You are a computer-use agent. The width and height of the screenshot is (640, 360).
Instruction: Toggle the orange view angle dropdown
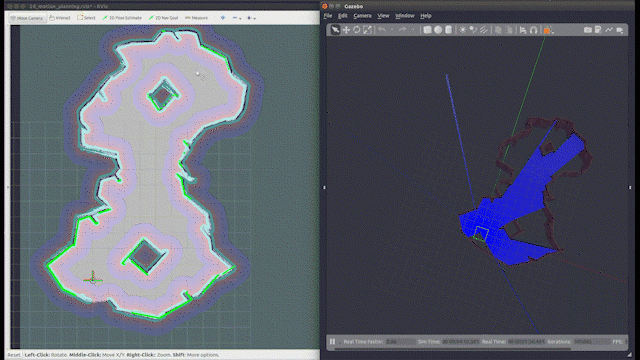coord(548,30)
